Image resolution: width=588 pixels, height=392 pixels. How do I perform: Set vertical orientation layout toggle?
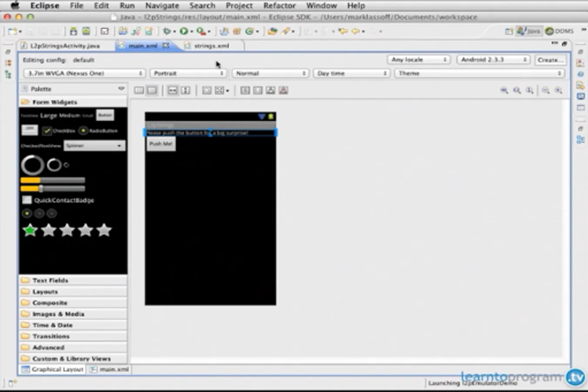(152, 90)
